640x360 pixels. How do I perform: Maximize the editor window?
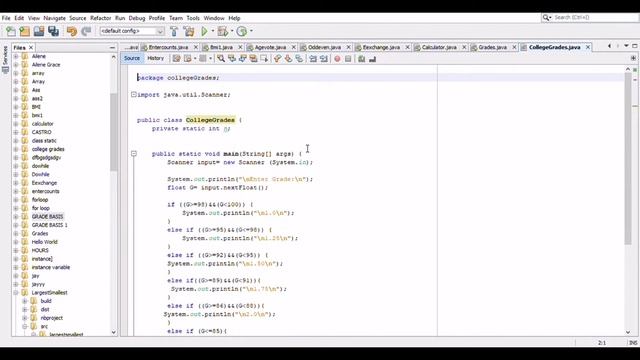(x=635, y=46)
